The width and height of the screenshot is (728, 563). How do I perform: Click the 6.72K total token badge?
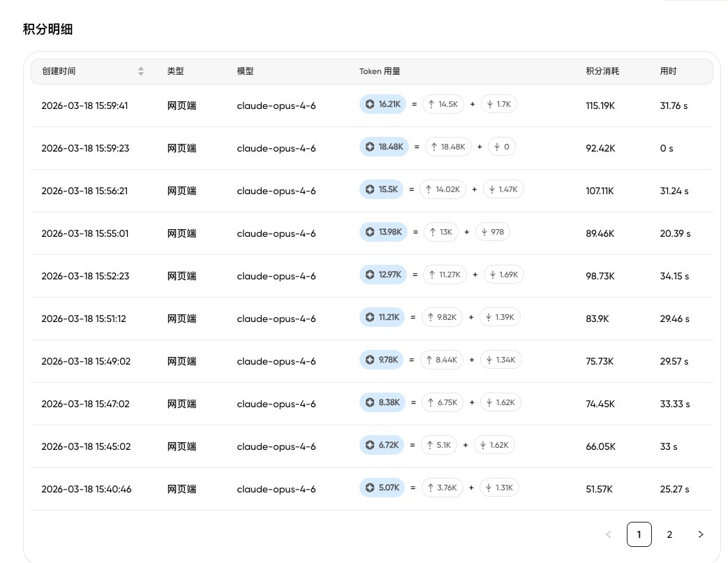(x=382, y=445)
